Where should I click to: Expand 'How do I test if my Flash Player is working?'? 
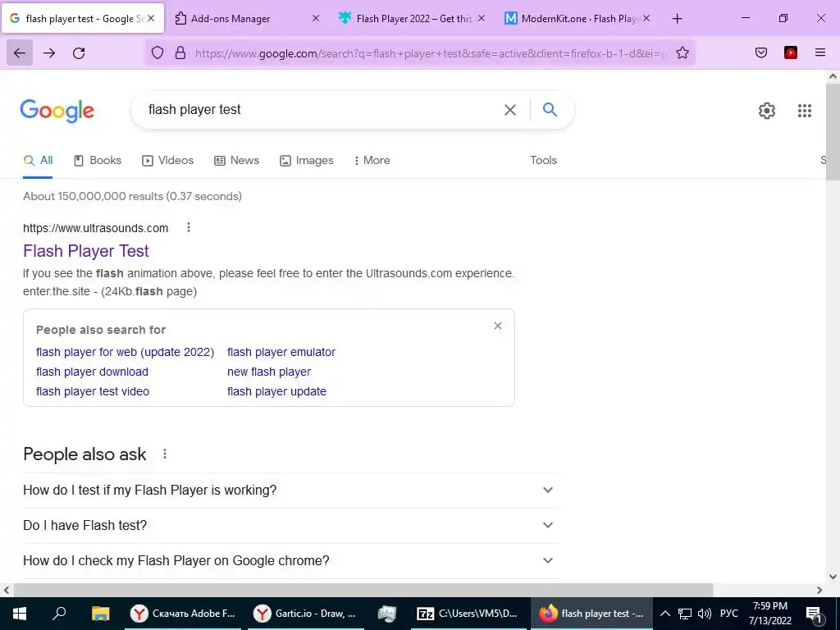pyautogui.click(x=290, y=491)
